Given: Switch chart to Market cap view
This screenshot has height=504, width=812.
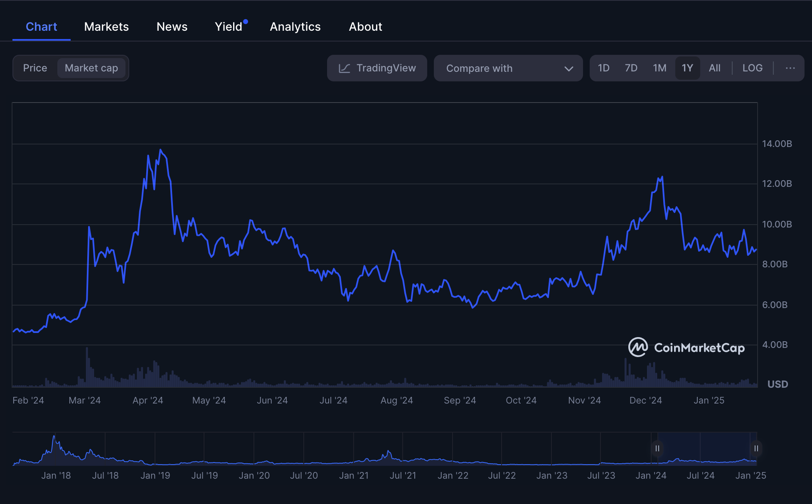Looking at the screenshot, I should point(91,68).
